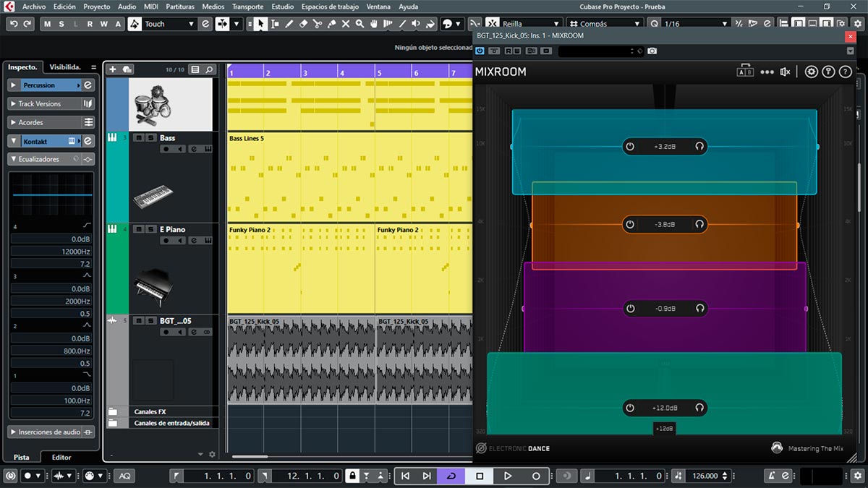
Task: Toggle the Cycle loop button
Action: point(451,476)
